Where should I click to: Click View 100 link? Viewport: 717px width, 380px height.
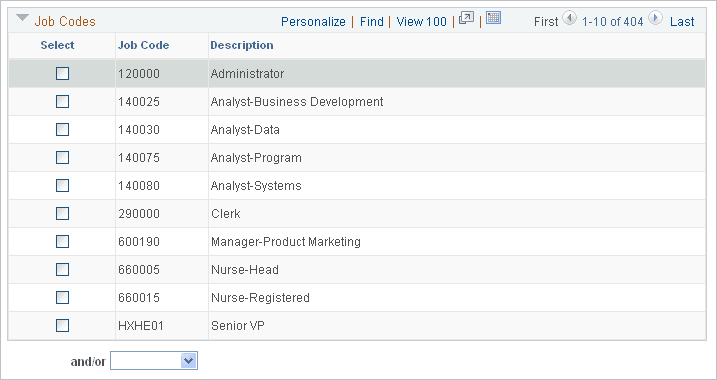(x=422, y=21)
